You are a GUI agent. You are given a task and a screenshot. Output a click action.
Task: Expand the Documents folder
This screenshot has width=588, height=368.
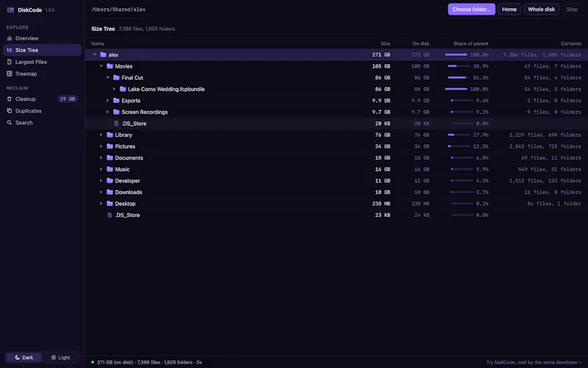click(x=101, y=158)
